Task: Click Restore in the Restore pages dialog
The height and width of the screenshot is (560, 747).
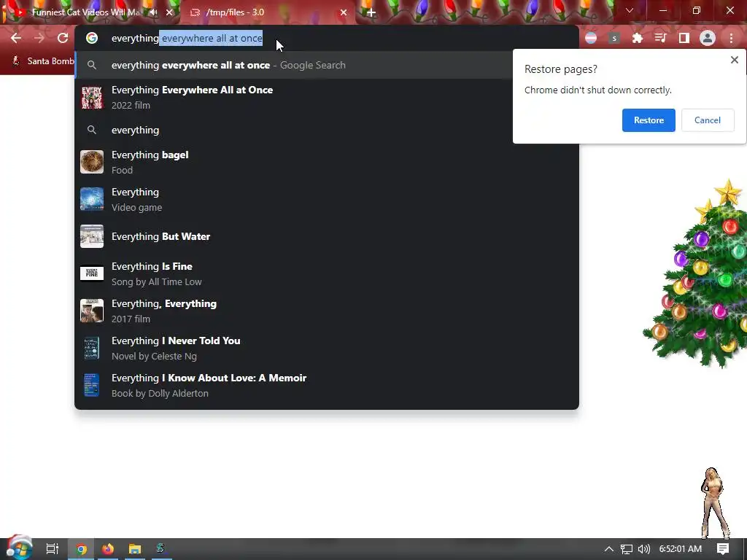Action: click(x=649, y=120)
